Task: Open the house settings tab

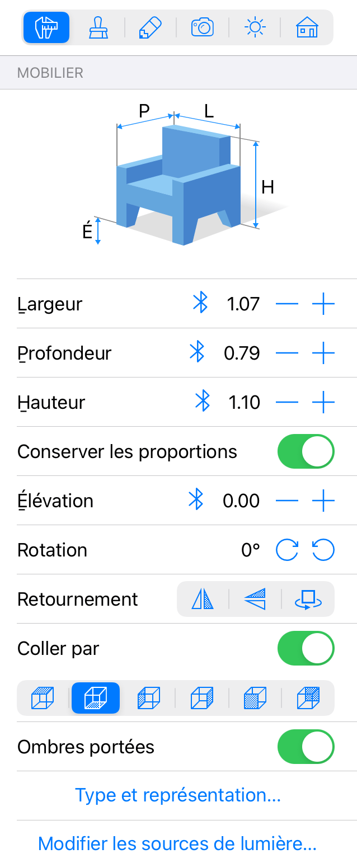Action: coord(307,27)
